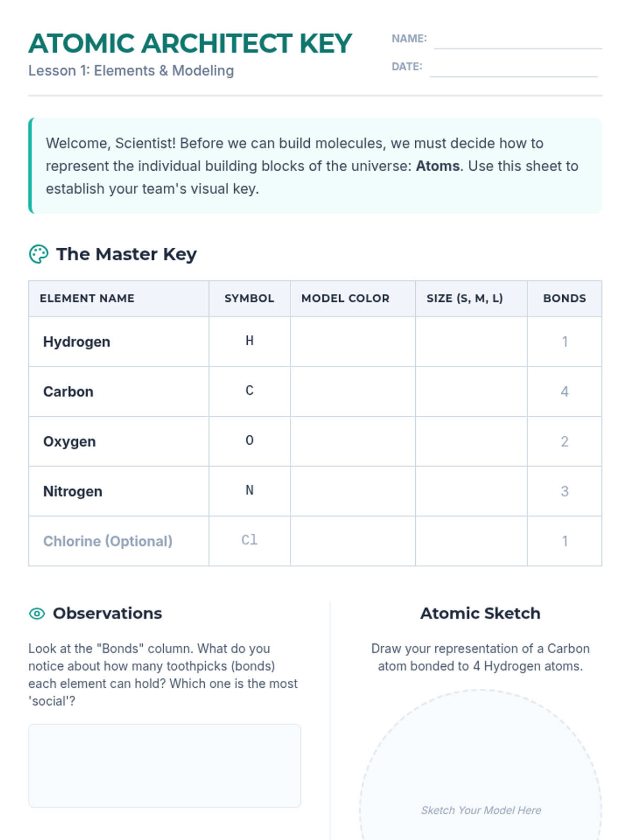
Task: Click Carbon's Model Color cell
Action: [x=352, y=391]
